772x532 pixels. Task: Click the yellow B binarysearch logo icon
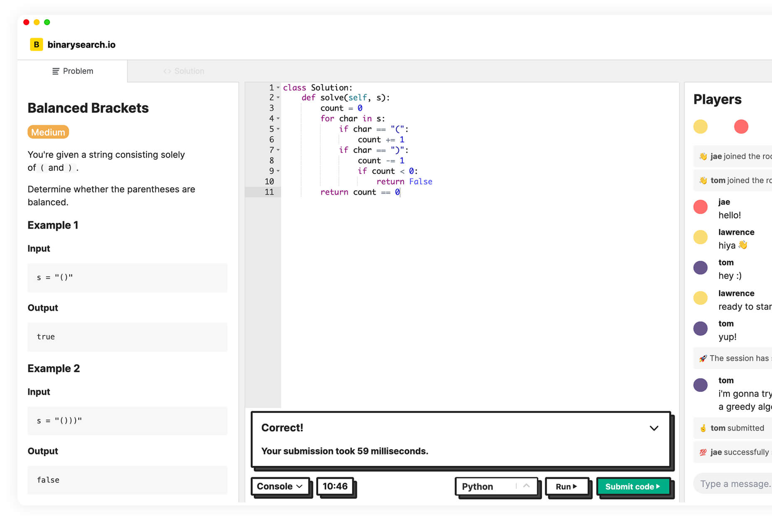tap(36, 44)
